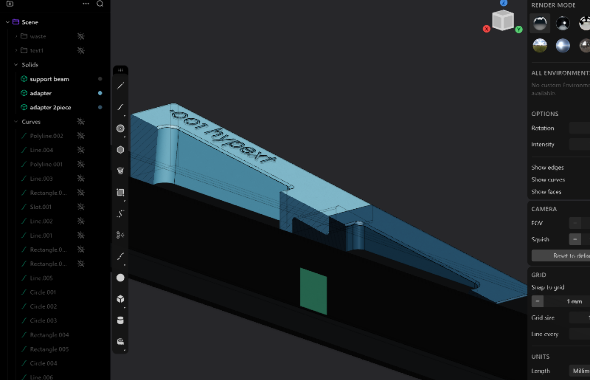The height and width of the screenshot is (380, 590).
Task: Toggle visibility of text1 folder
Action: pos(81,50)
